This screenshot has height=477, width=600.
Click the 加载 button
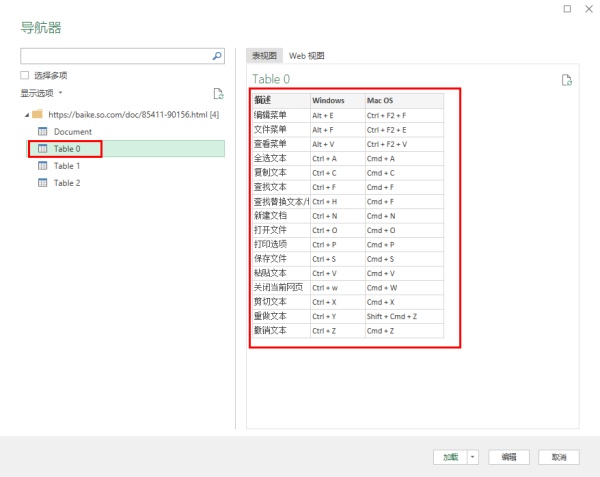450,457
